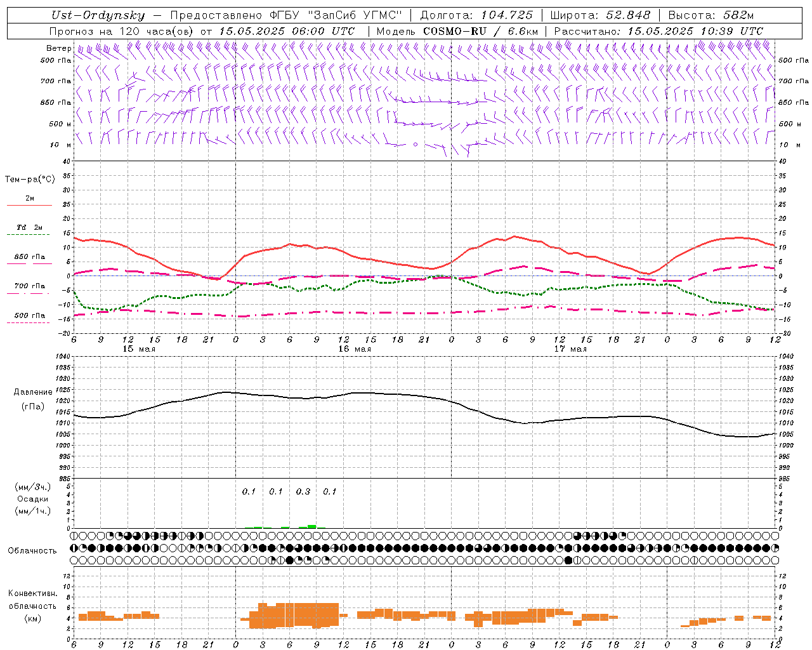Click the (км) unit under convective cloud label
The image size is (812, 650).
(x=33, y=618)
